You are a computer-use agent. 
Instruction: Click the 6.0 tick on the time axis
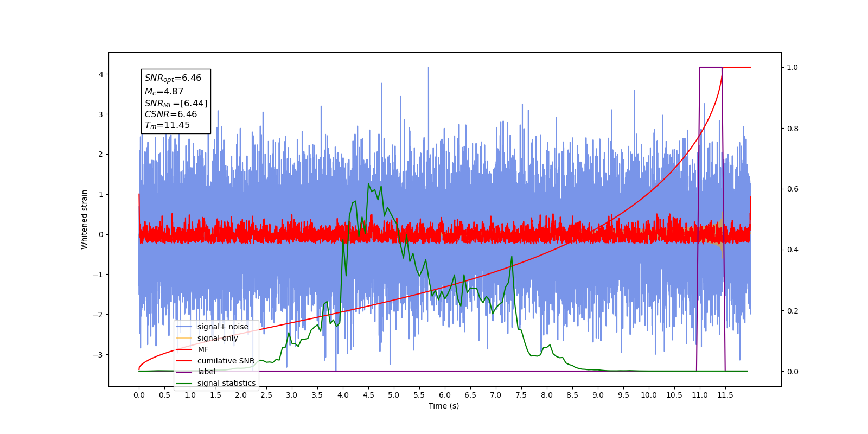(445, 395)
